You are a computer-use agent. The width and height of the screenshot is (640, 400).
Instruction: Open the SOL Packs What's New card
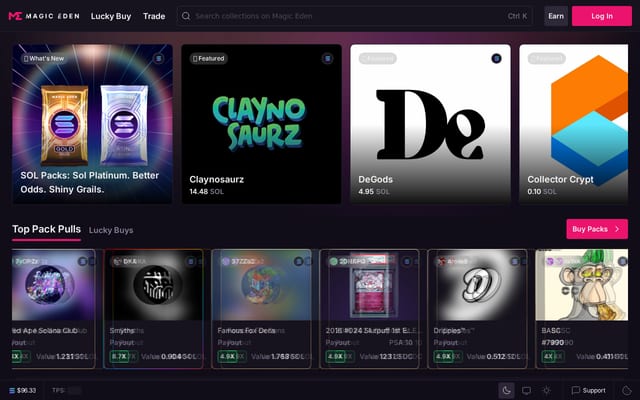click(92, 124)
